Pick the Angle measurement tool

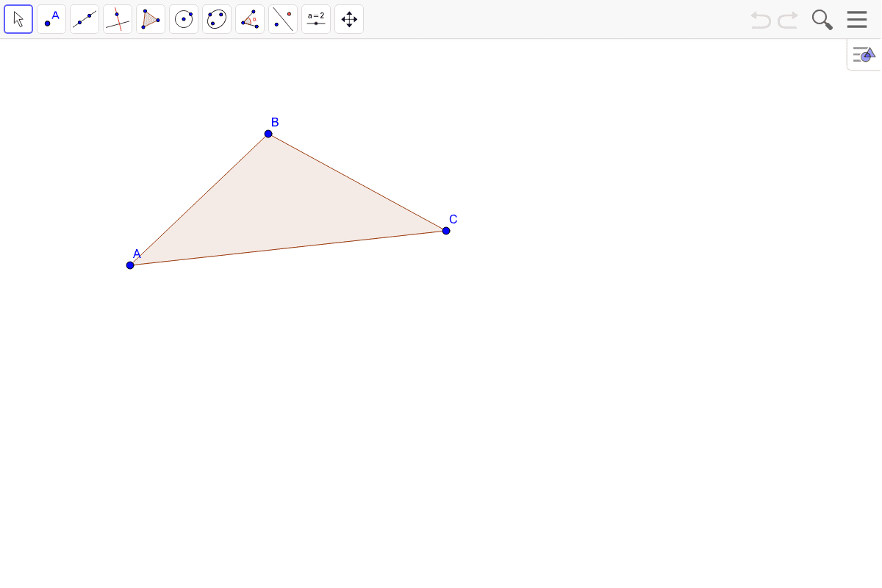coord(250,19)
